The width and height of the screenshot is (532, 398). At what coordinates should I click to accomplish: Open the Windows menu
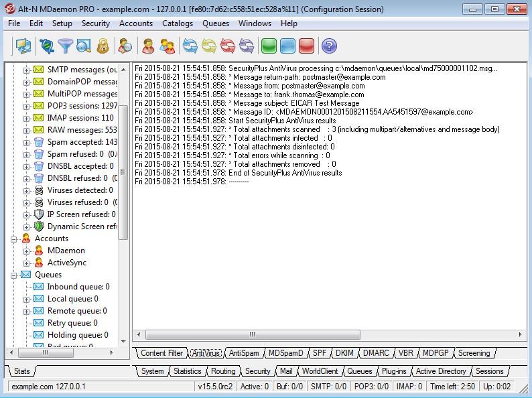click(x=255, y=23)
